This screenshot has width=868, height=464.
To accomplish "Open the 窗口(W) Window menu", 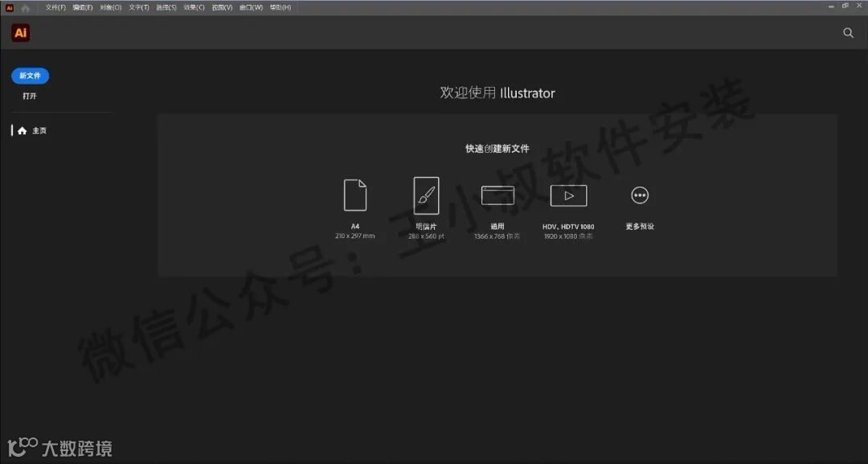I will click(251, 8).
